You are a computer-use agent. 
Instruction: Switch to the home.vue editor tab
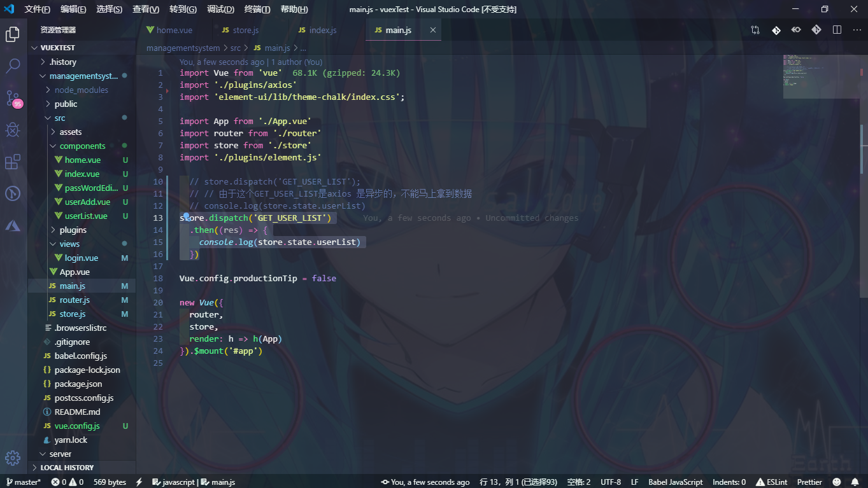click(174, 30)
